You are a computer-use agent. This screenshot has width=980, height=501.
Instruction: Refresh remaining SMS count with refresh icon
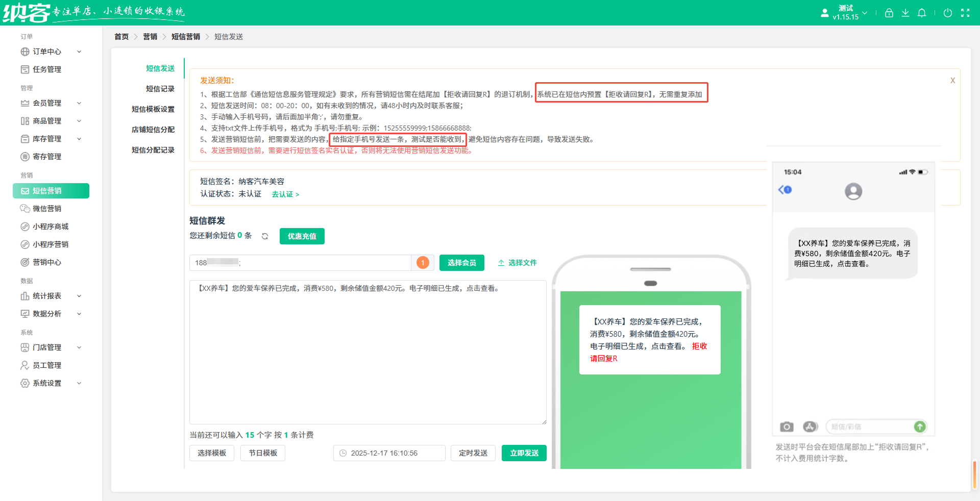[265, 236]
